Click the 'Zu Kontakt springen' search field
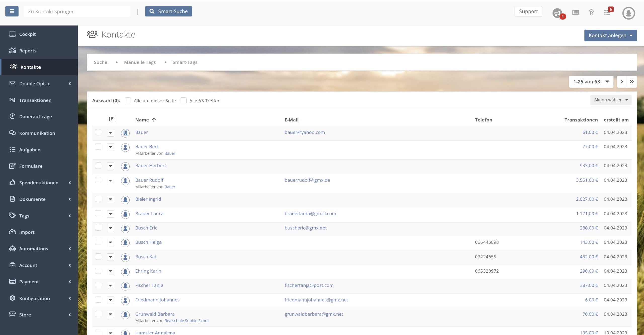Viewport: 644px width, 335px height. [x=77, y=11]
